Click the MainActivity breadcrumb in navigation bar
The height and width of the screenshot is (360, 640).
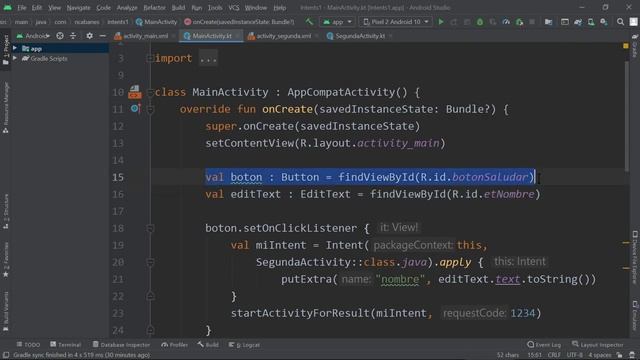click(x=157, y=22)
